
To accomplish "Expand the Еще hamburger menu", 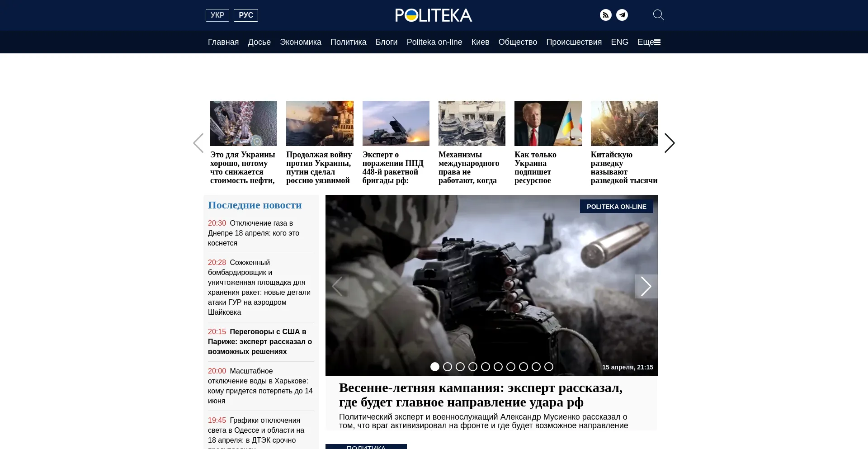I will (649, 42).
